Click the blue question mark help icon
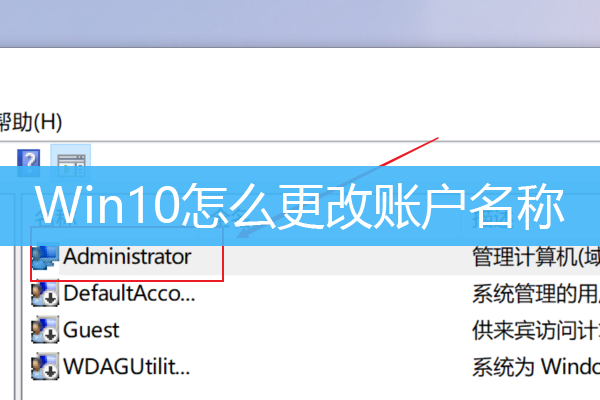600x400 pixels. coord(29,163)
